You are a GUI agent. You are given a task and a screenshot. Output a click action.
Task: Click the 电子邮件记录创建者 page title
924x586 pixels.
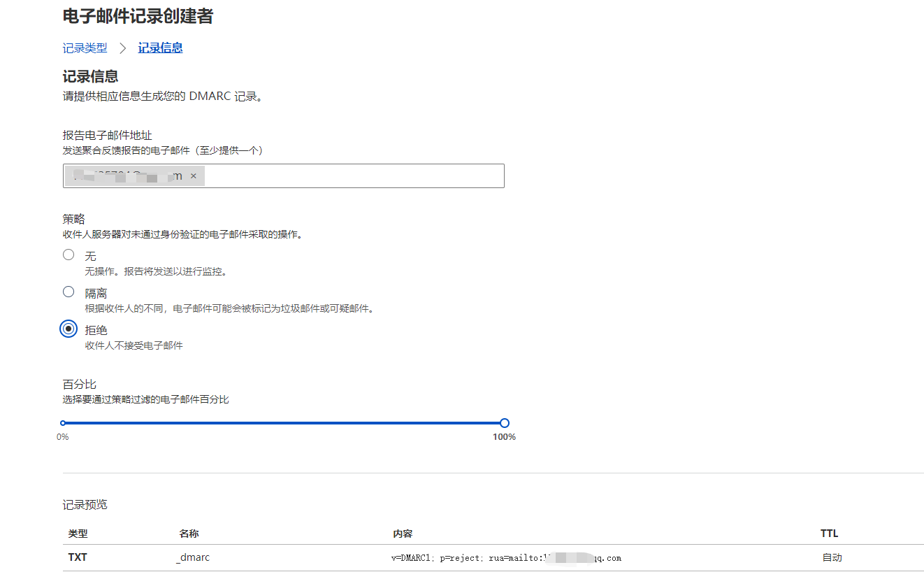(x=138, y=16)
